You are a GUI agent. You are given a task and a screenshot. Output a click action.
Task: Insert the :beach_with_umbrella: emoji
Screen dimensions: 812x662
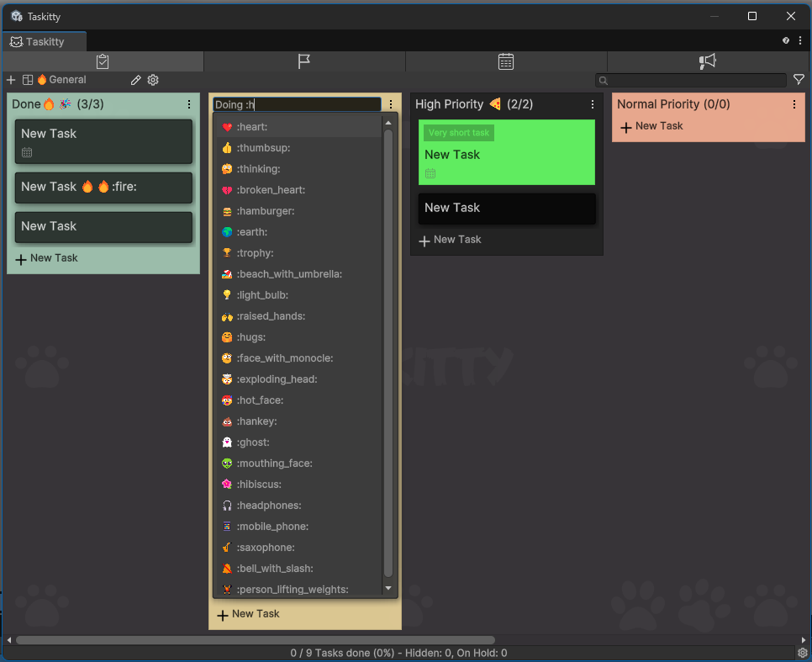click(298, 273)
